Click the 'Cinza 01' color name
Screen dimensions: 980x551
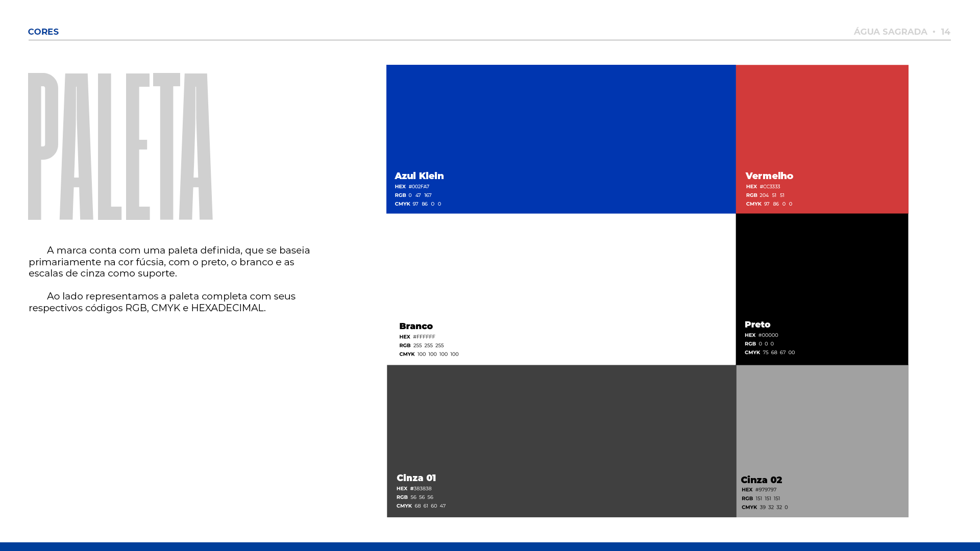416,478
